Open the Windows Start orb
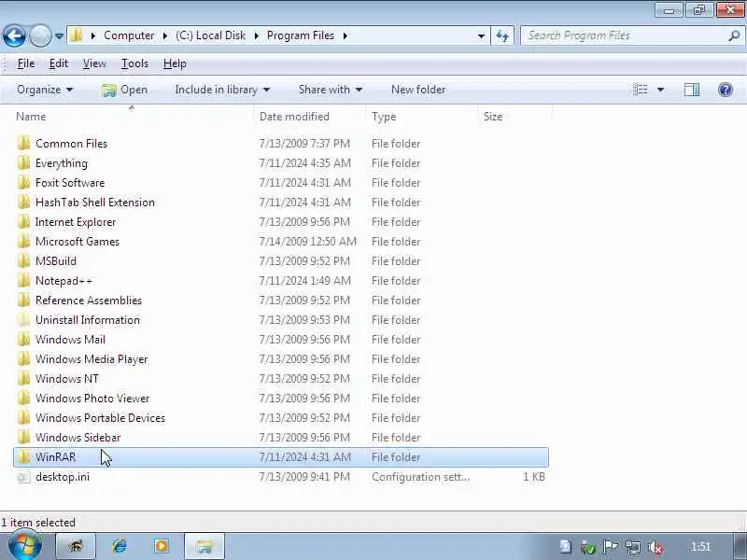The width and height of the screenshot is (747, 560). click(25, 546)
